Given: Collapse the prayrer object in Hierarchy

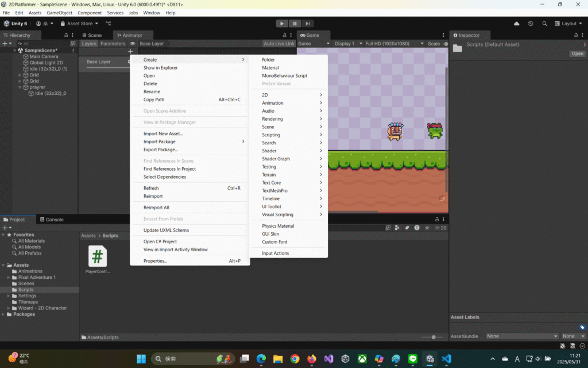Looking at the screenshot, I should click(x=20, y=87).
